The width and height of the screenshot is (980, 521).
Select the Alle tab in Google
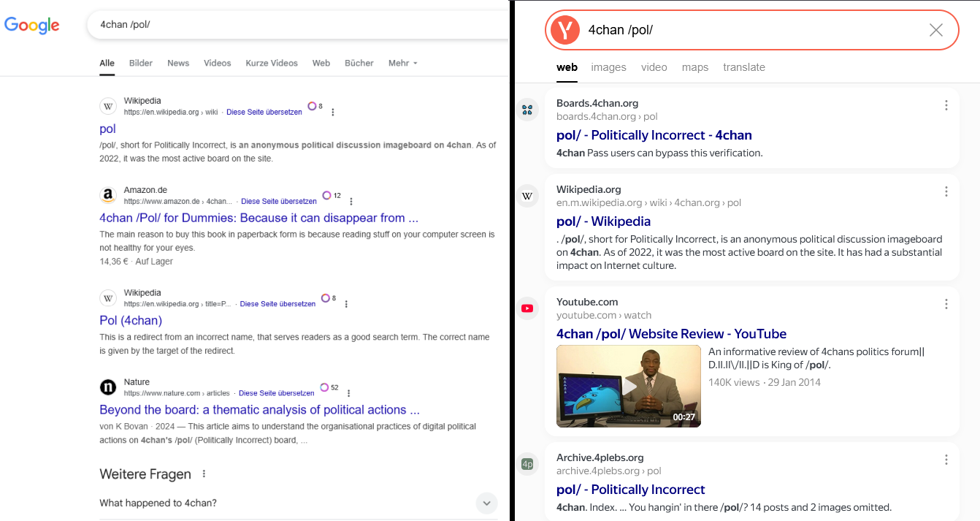(107, 63)
